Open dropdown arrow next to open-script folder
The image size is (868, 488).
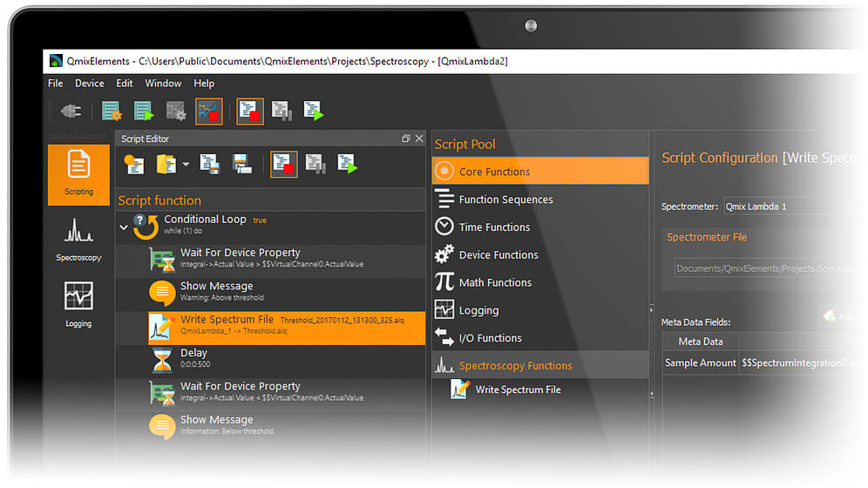[x=186, y=164]
